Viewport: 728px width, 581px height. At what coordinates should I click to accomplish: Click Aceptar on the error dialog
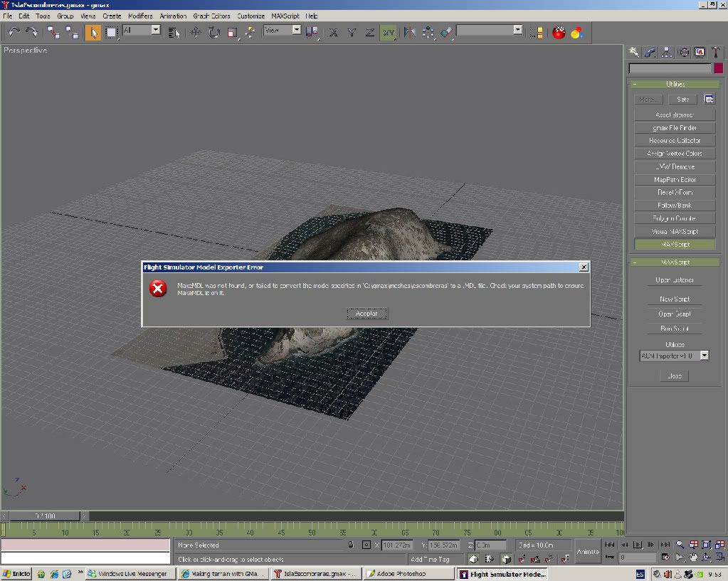point(366,314)
